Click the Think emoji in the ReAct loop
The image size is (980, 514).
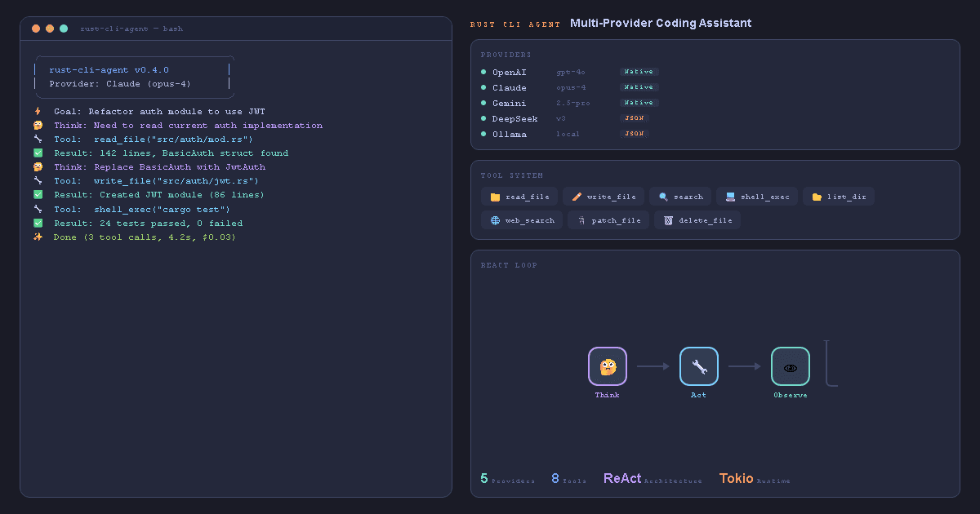point(607,367)
